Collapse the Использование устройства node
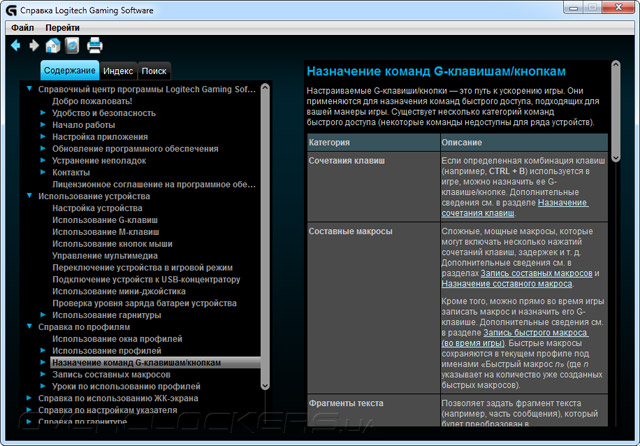Viewport: 640px width, 446px height. point(29,196)
